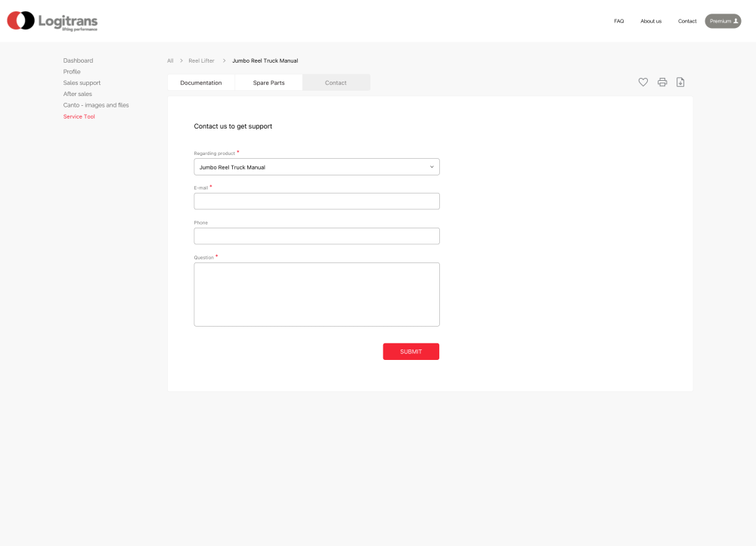Screen dimensions: 756x546
Task: Go to Profile in the sidebar
Action: (x=72, y=72)
